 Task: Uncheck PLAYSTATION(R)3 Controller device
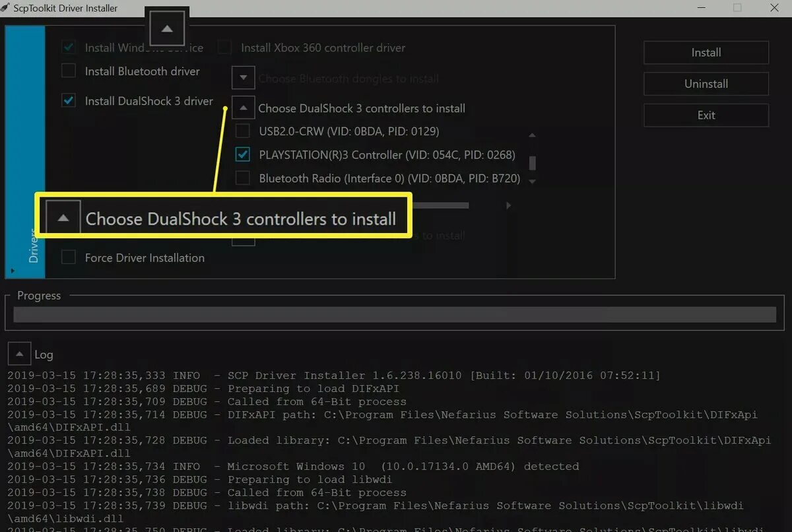tap(243, 154)
